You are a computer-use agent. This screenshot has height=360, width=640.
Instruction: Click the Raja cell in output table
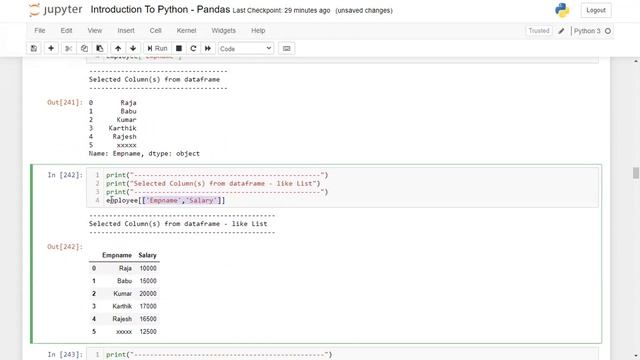pyautogui.click(x=125, y=268)
